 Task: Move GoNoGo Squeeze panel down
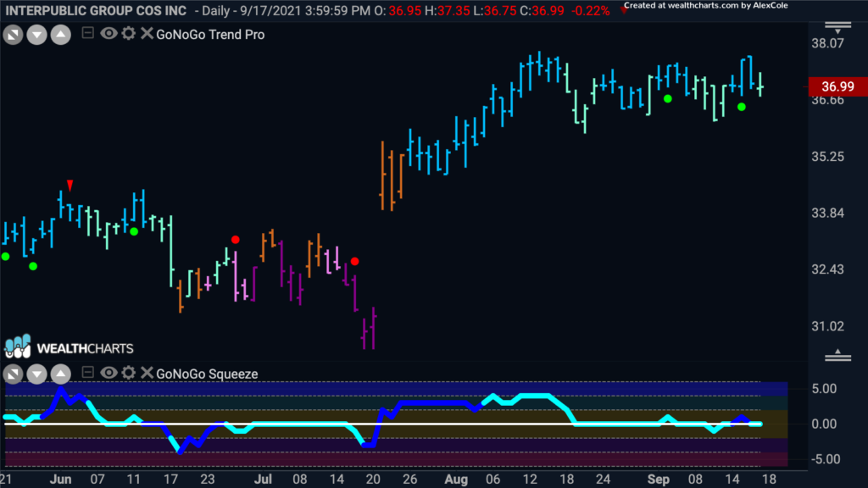(x=36, y=374)
